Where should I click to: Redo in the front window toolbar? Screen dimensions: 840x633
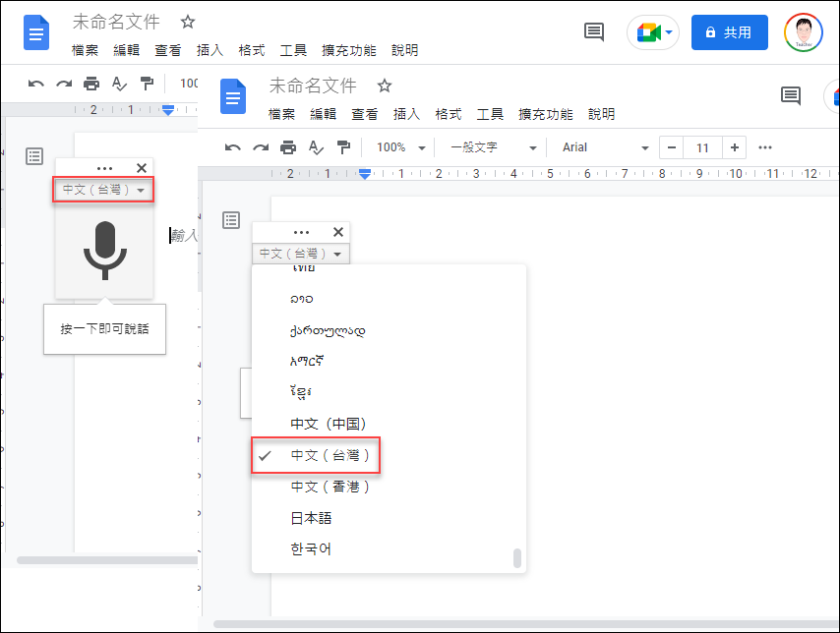tap(261, 147)
